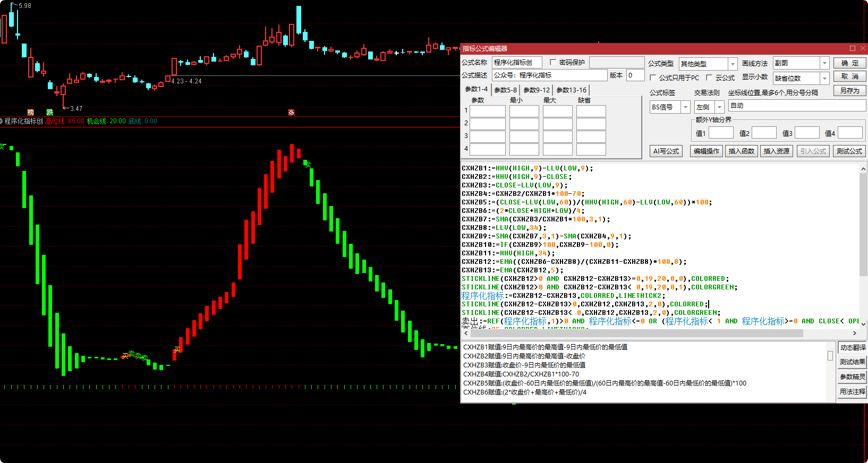Open the BS信号 formula tag dropdown

click(x=685, y=107)
